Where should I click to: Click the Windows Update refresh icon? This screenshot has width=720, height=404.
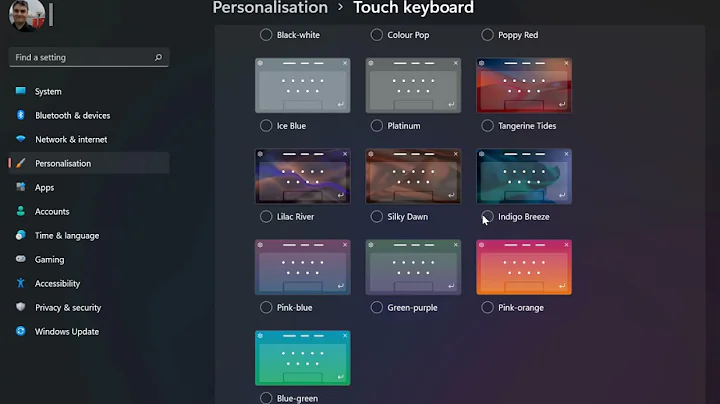[21, 331]
